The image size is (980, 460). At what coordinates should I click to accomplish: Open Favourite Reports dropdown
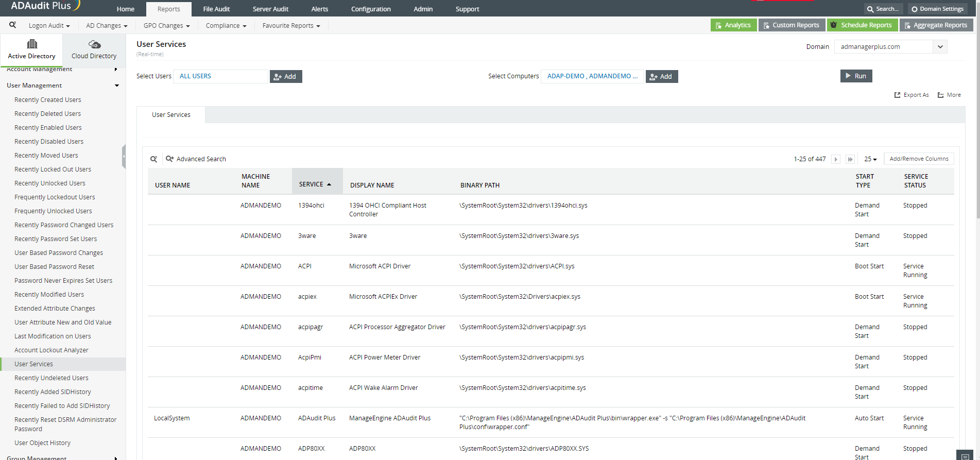pyautogui.click(x=291, y=25)
